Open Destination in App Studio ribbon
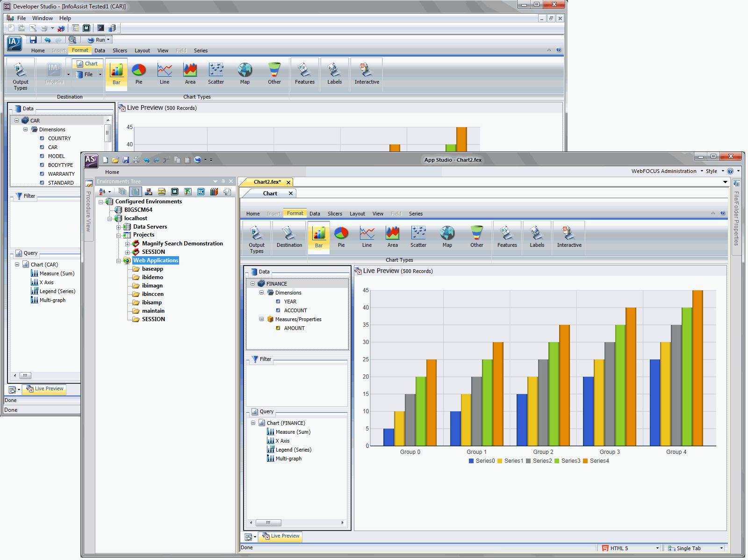Image resolution: width=748 pixels, height=560 pixels. 289,237
